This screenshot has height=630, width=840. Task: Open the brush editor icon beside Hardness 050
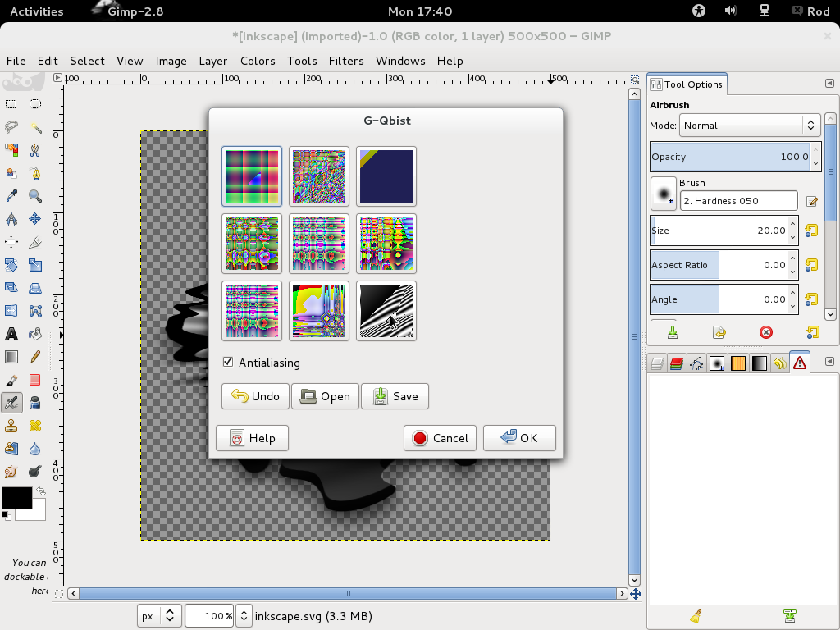coord(811,201)
